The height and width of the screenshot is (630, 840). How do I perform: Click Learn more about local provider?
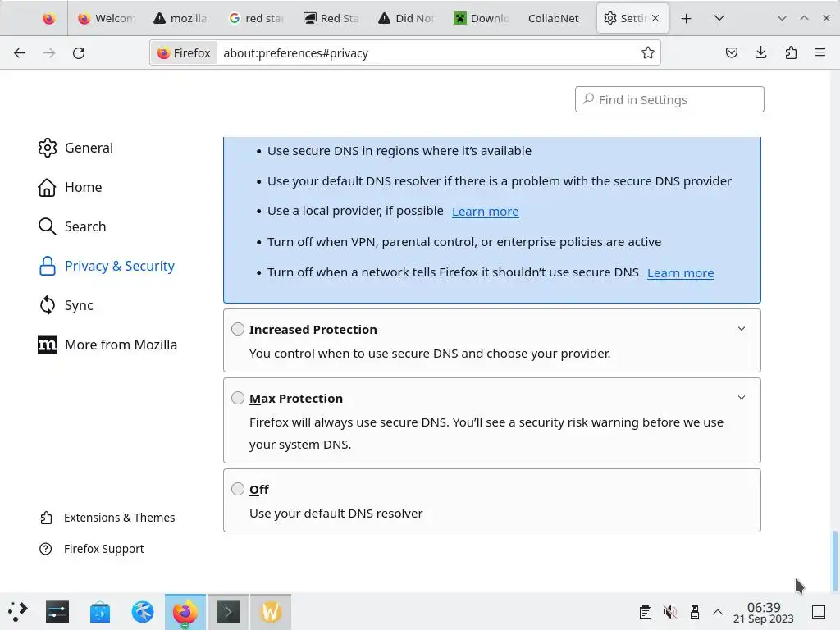coord(485,212)
